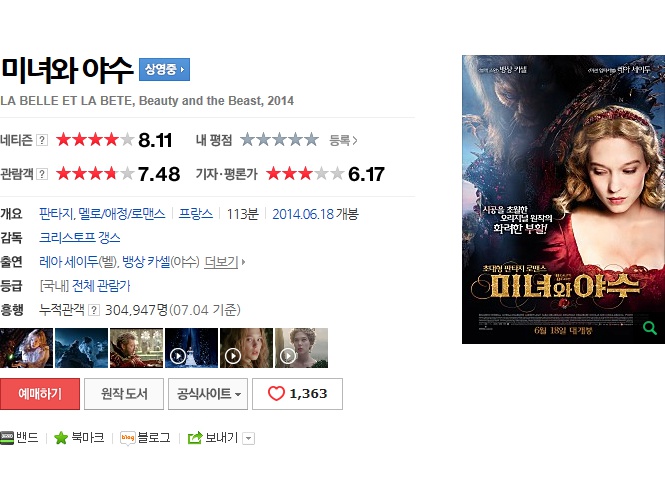The image size is (665, 496).
Task: Click the 상영중 status badge
Action: click(x=164, y=70)
